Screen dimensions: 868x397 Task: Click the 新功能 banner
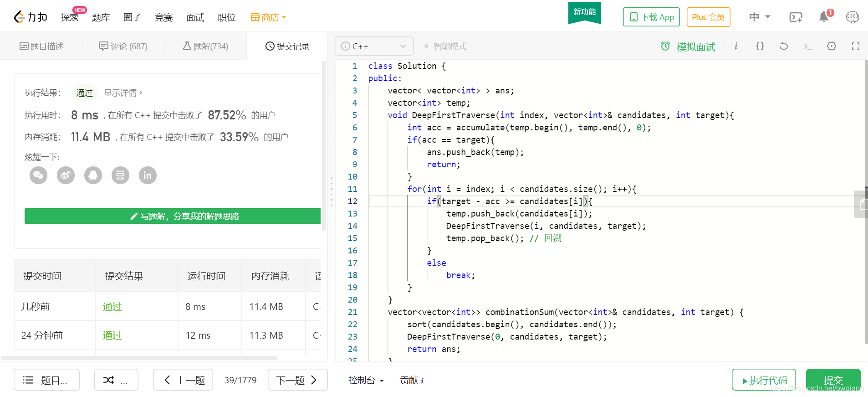coord(584,12)
